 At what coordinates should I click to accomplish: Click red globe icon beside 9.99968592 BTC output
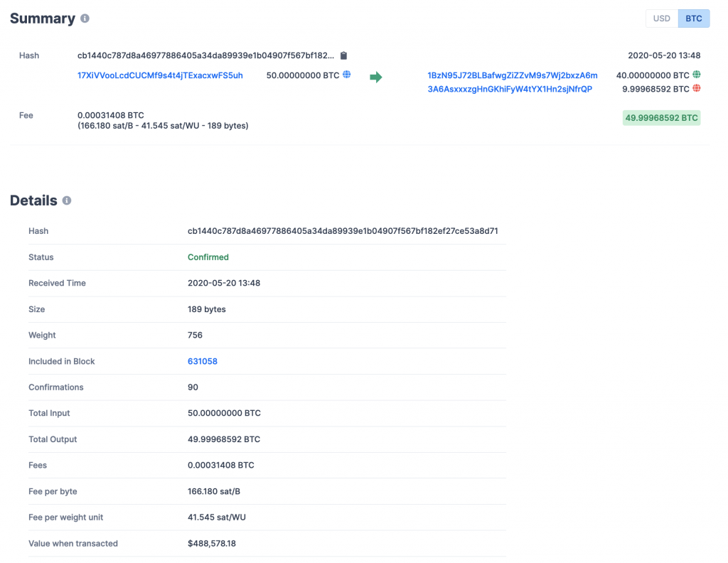point(695,89)
